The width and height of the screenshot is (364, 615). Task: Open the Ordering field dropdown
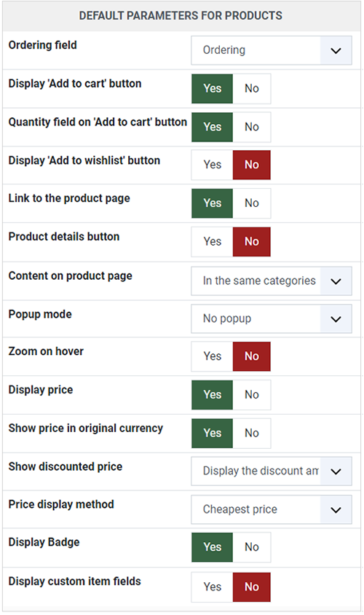pyautogui.click(x=271, y=50)
